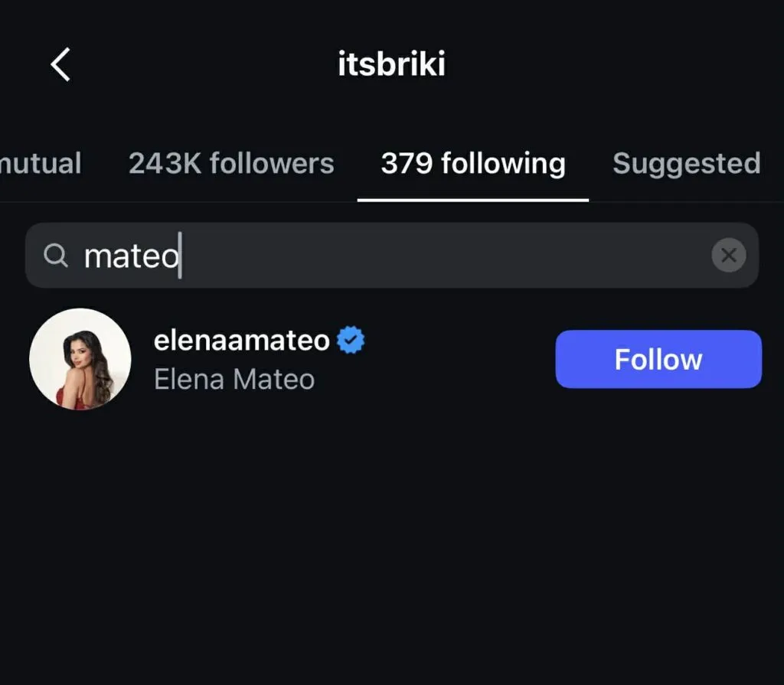Open Elena Mateo's profile picture

[80, 359]
